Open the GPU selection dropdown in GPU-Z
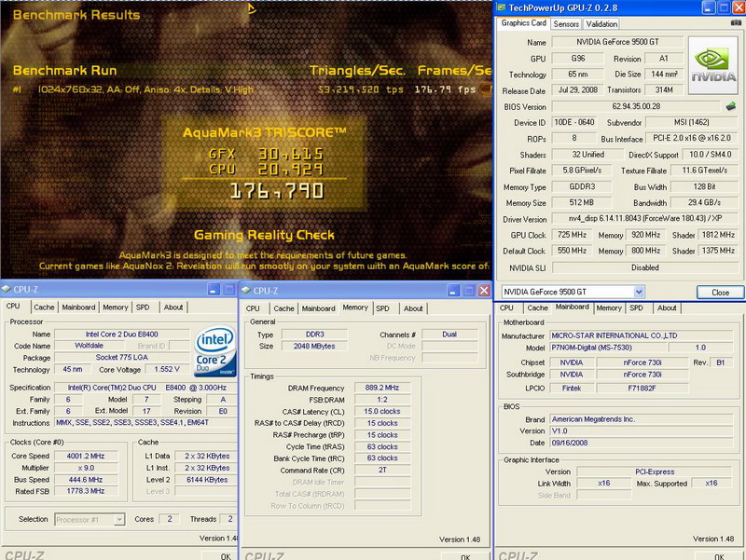This screenshot has height=560, width=746. click(639, 292)
